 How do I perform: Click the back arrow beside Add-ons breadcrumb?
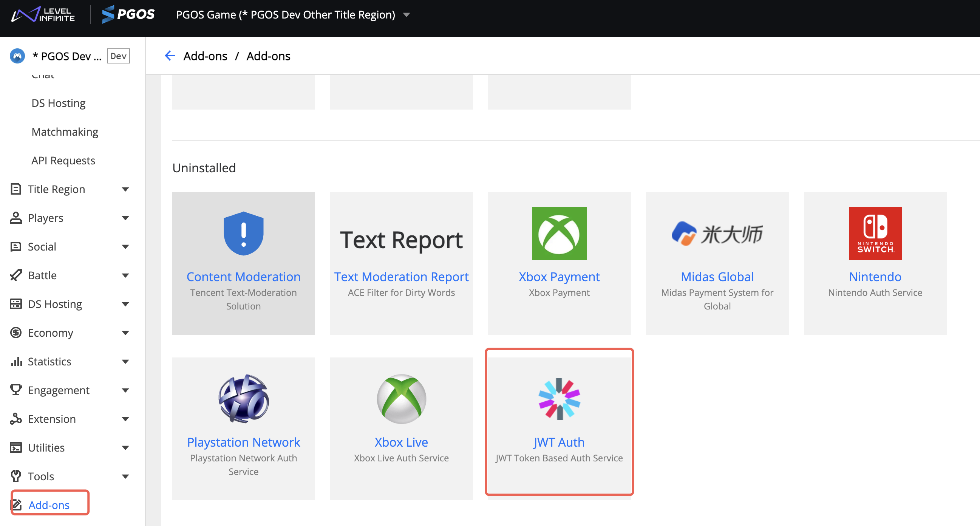(x=170, y=56)
